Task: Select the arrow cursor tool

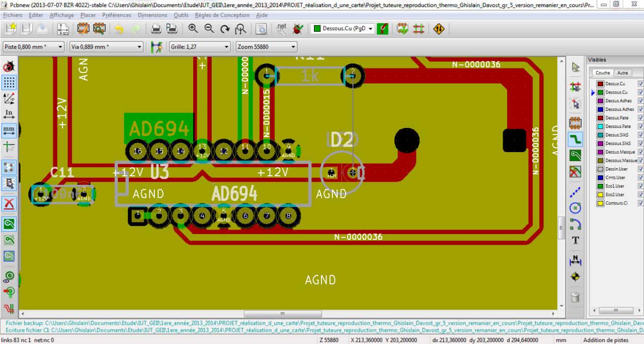Action: [x=576, y=67]
